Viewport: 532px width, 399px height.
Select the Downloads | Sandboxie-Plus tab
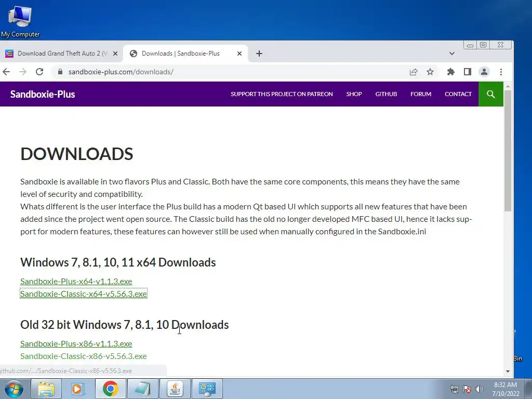[x=185, y=54]
